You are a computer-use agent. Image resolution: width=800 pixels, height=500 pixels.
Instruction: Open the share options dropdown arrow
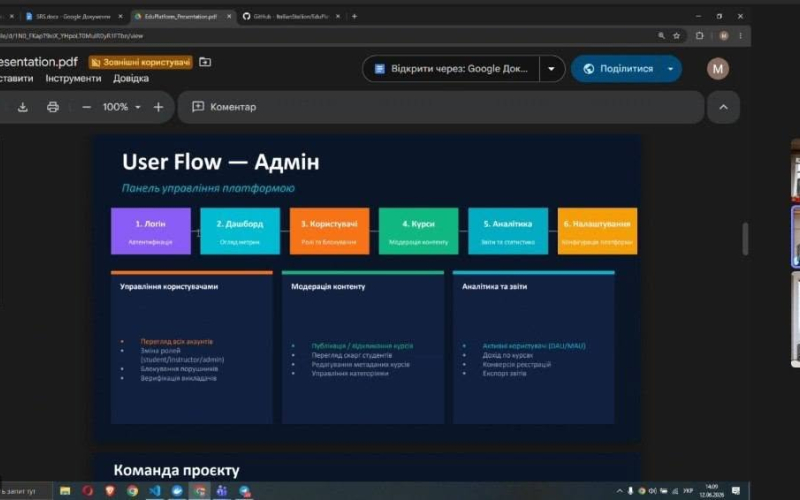coord(670,69)
